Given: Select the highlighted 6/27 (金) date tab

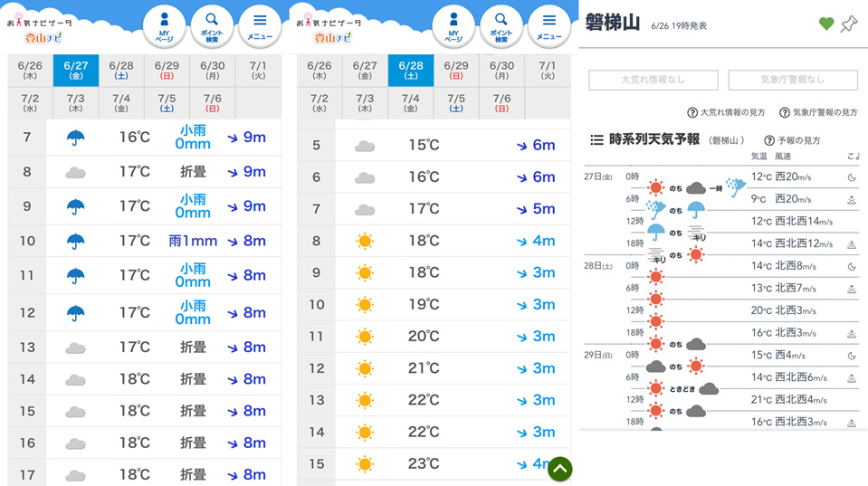Looking at the screenshot, I should [x=75, y=71].
